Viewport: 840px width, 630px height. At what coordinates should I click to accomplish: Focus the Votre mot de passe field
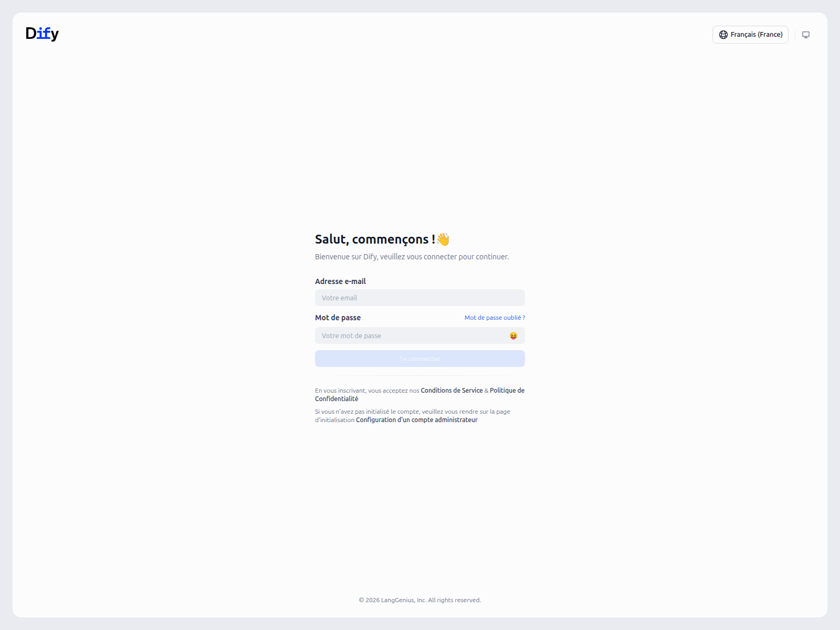pos(409,335)
